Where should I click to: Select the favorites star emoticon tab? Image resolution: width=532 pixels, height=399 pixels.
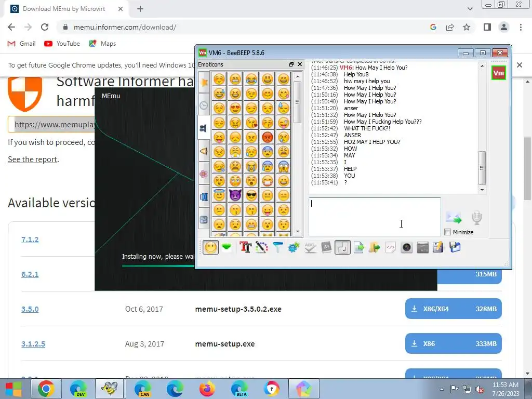pos(204,82)
